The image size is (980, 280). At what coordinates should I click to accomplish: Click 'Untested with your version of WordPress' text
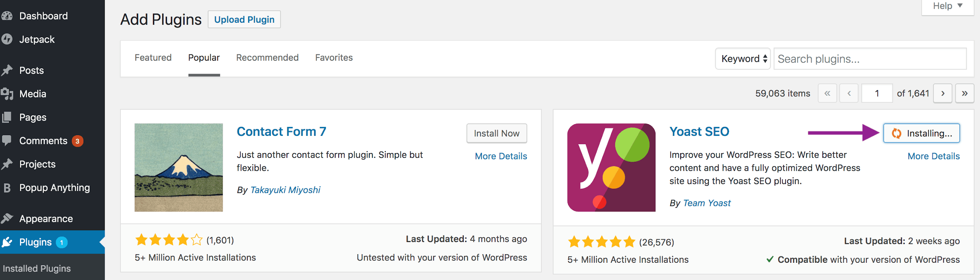click(442, 258)
